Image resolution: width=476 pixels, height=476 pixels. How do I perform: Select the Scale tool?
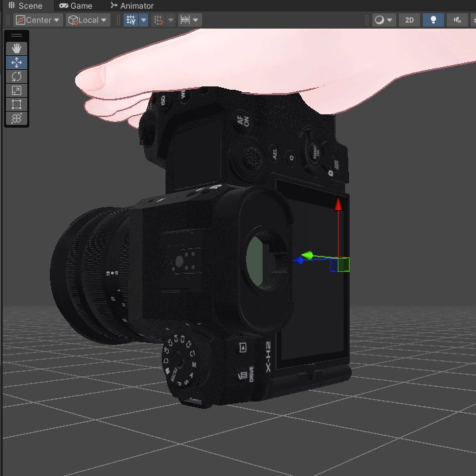(x=17, y=90)
